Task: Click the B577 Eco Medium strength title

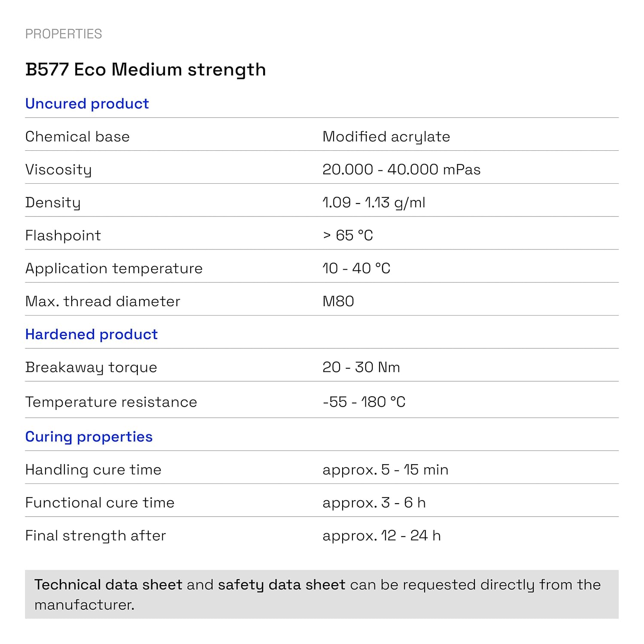Action: coord(146,70)
